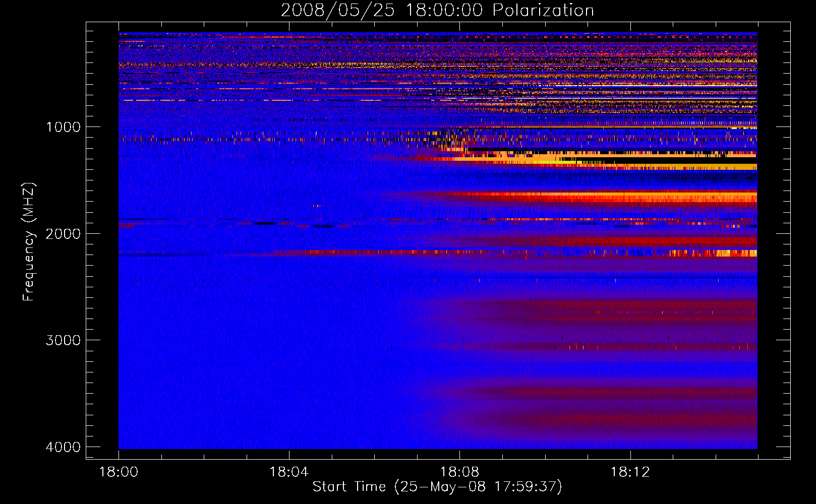Click the plot title '2008/05/25 18:00:00 Polarization'
This screenshot has width=816, height=504.
click(437, 10)
